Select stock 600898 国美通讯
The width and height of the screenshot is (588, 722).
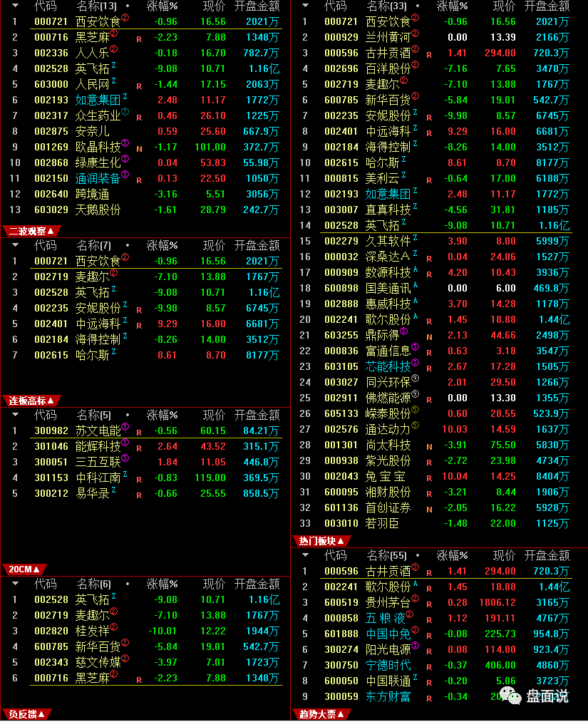click(435, 288)
